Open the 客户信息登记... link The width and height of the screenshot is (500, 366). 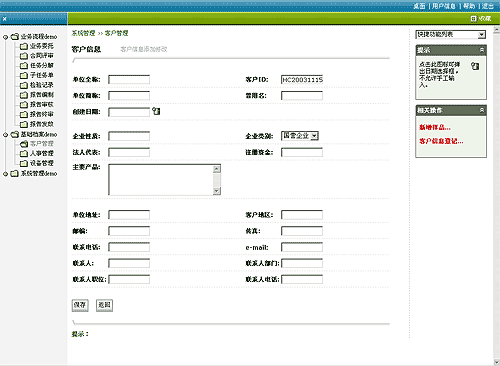point(441,141)
